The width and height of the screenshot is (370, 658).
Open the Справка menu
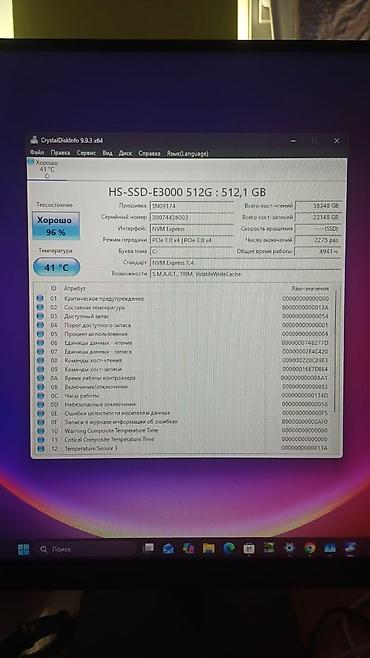pyautogui.click(x=149, y=153)
